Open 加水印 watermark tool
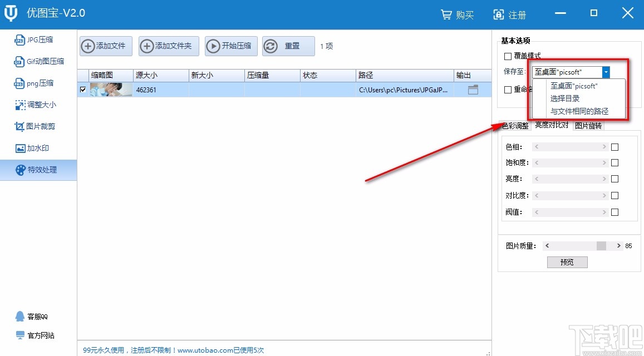 pyautogui.click(x=38, y=148)
